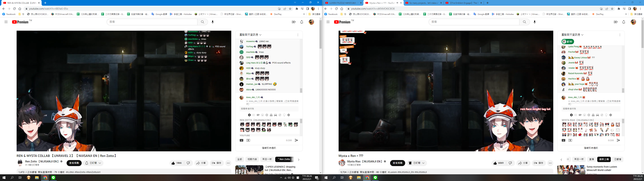
Task: Start voice search in right window
Action: (x=535, y=22)
